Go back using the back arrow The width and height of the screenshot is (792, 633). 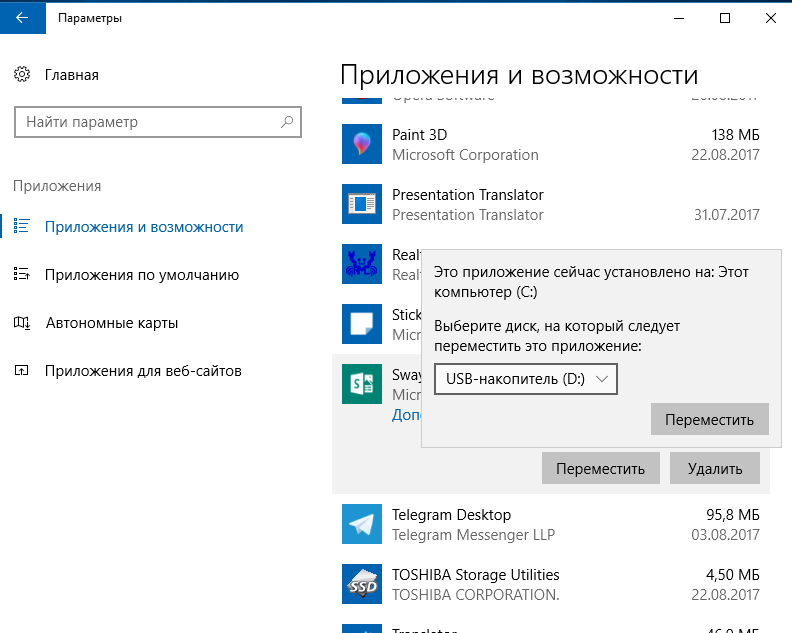click(x=22, y=18)
